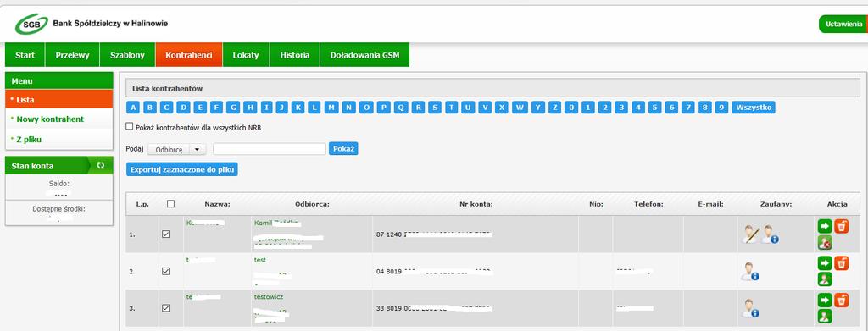The width and height of the screenshot is (868, 331).
Task: Show all contractors with Wszystko
Action: [x=754, y=108]
